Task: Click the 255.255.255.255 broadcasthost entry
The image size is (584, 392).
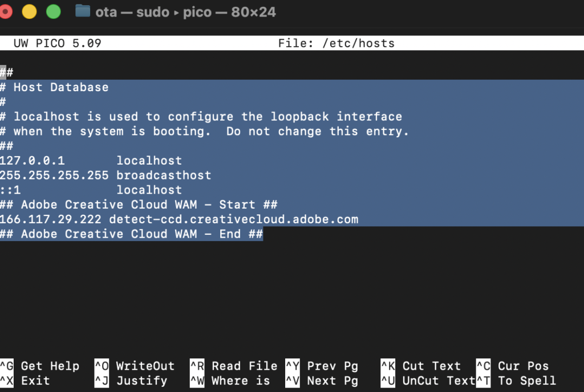Action: [106, 175]
